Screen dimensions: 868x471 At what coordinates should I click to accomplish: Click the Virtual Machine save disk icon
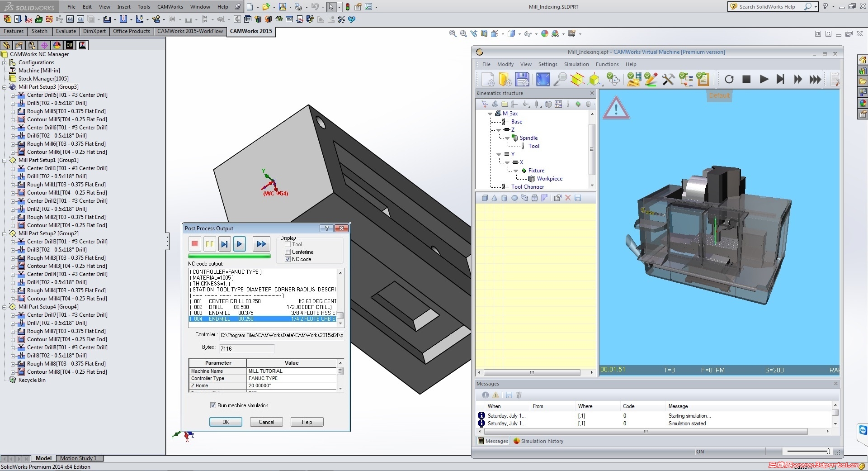pyautogui.click(x=522, y=79)
